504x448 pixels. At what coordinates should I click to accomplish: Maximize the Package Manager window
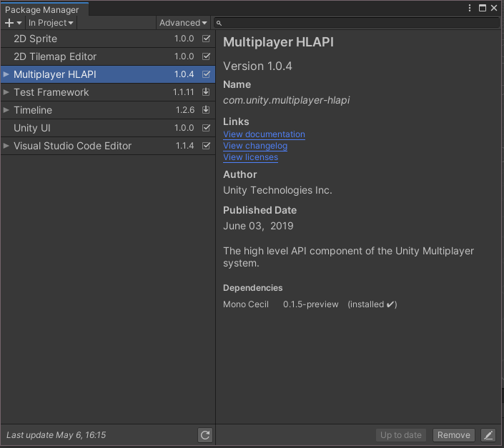coord(483,8)
